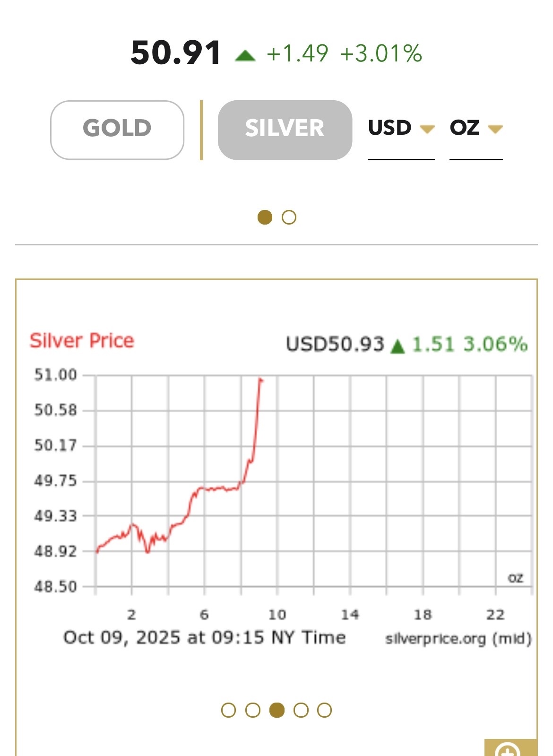Click the green up arrow beside 50.91
This screenshot has height=756, width=553.
pos(245,56)
